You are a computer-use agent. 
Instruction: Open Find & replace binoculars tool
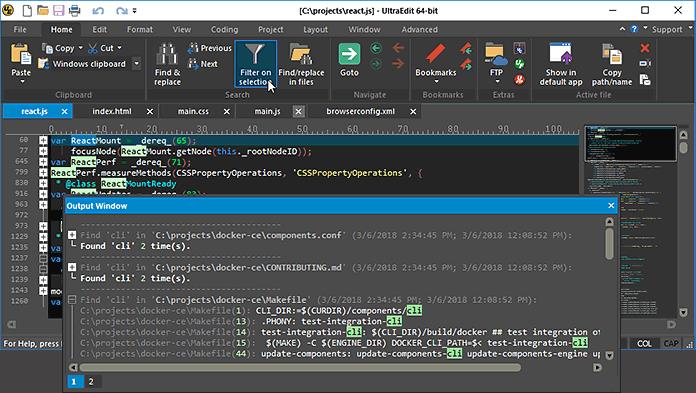click(167, 64)
